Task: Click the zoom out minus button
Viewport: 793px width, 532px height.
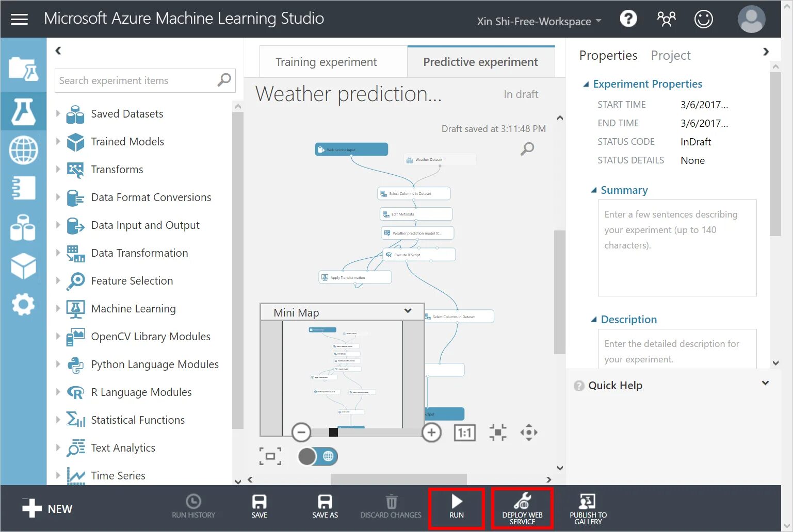Action: tap(301, 432)
